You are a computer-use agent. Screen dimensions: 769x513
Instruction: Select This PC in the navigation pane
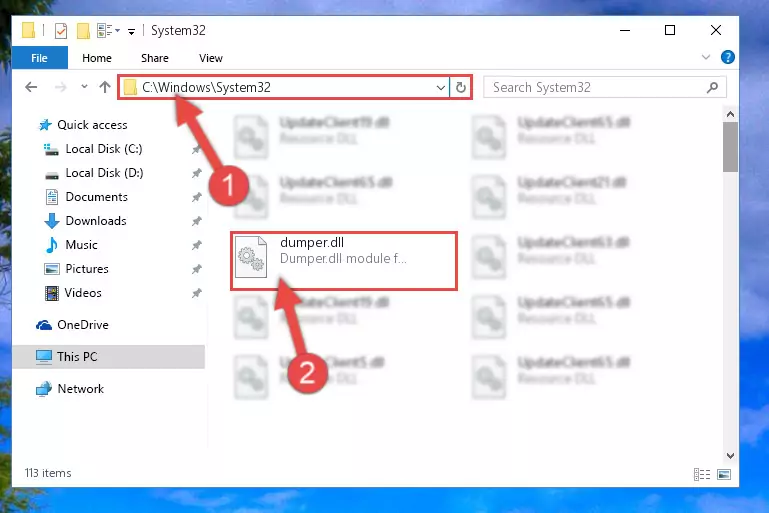click(77, 357)
